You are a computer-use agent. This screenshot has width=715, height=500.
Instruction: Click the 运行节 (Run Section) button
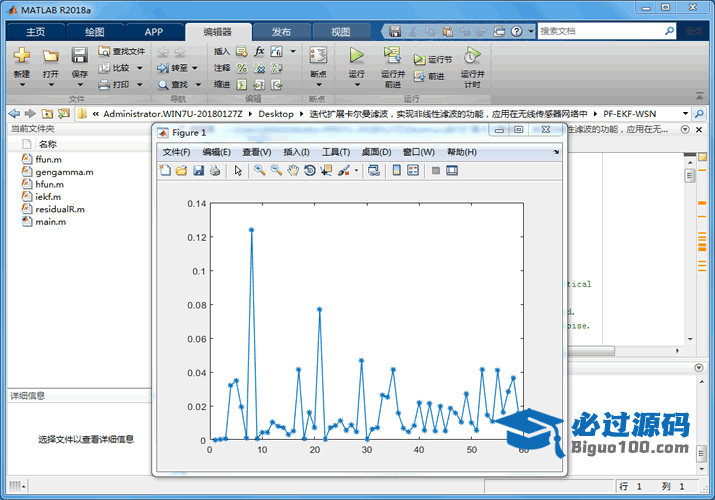[432, 60]
